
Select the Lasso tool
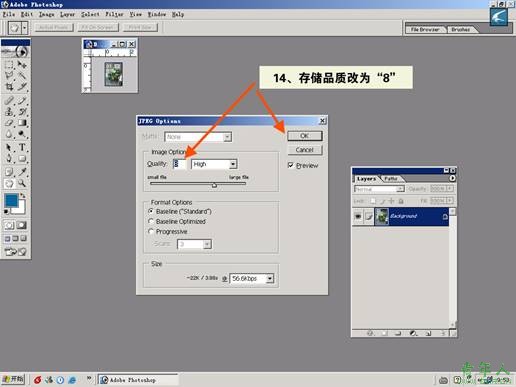pyautogui.click(x=9, y=76)
